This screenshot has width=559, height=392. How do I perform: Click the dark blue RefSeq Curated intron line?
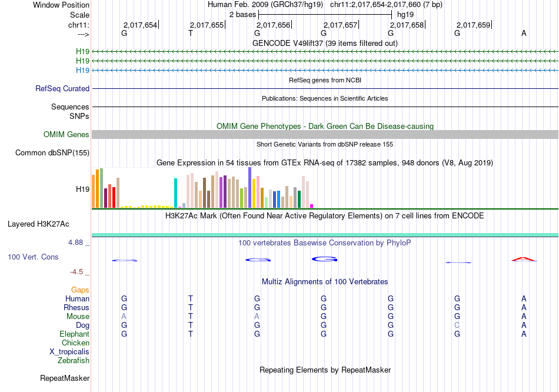(325, 88)
